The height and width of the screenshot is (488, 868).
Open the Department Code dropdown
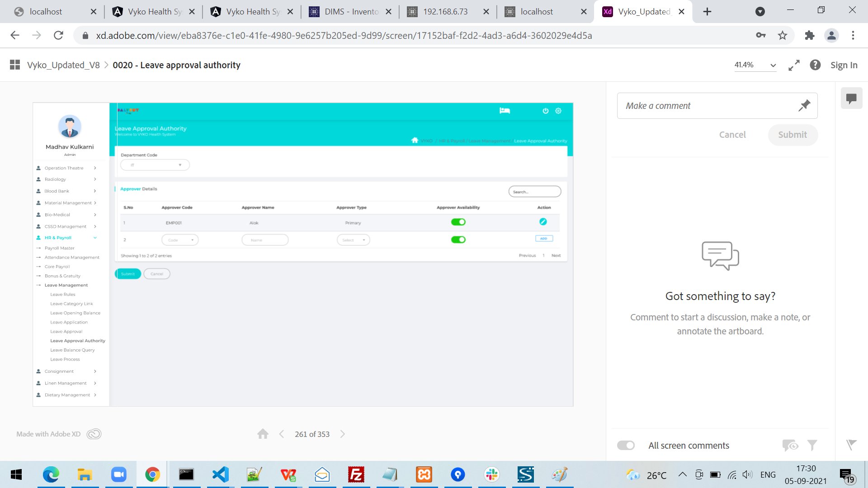(x=155, y=165)
